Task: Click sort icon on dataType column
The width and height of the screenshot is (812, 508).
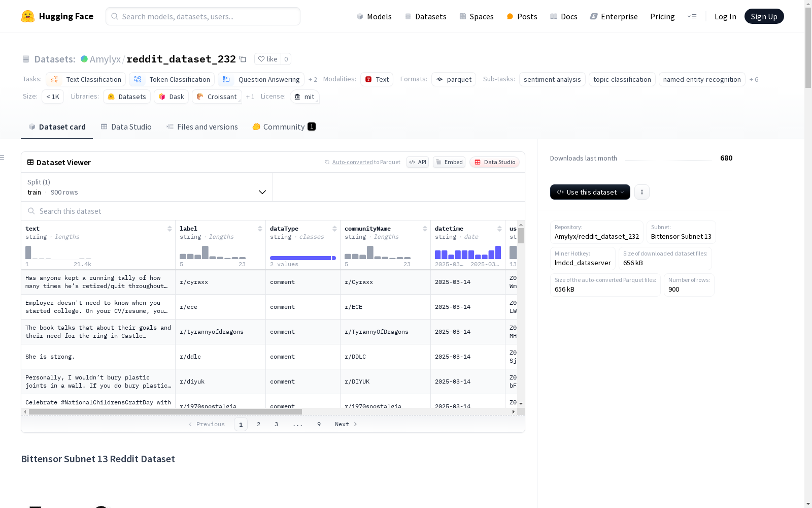Action: click(334, 229)
